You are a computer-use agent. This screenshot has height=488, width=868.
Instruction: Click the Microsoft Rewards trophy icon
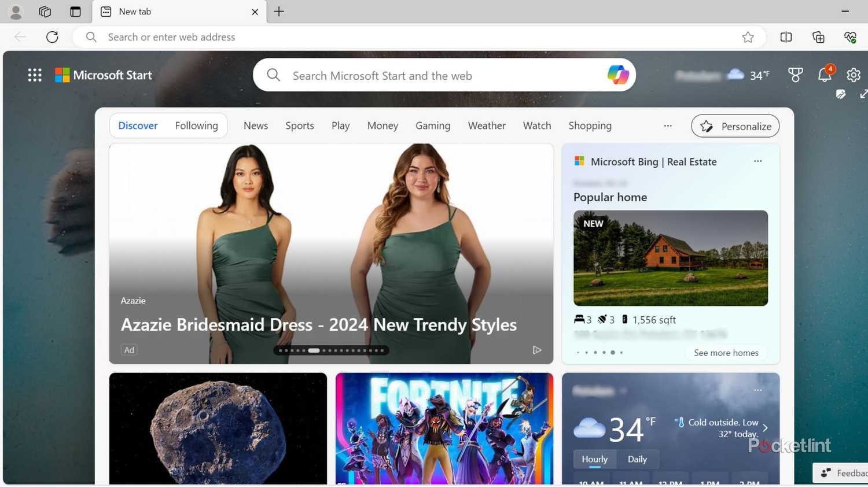795,75
